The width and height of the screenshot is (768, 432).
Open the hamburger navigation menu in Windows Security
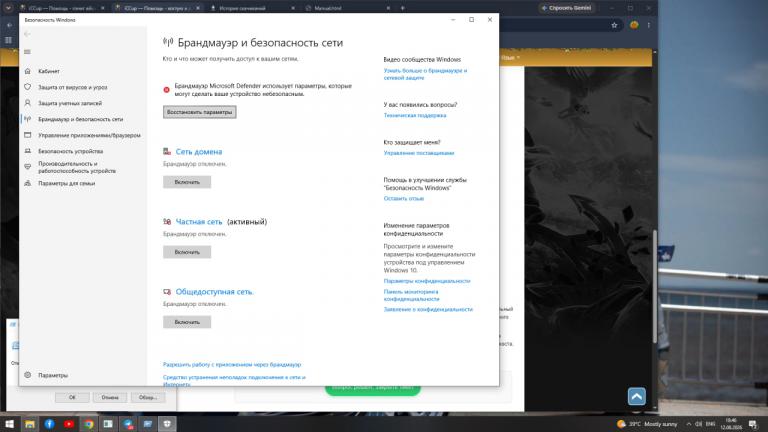pyautogui.click(x=27, y=52)
